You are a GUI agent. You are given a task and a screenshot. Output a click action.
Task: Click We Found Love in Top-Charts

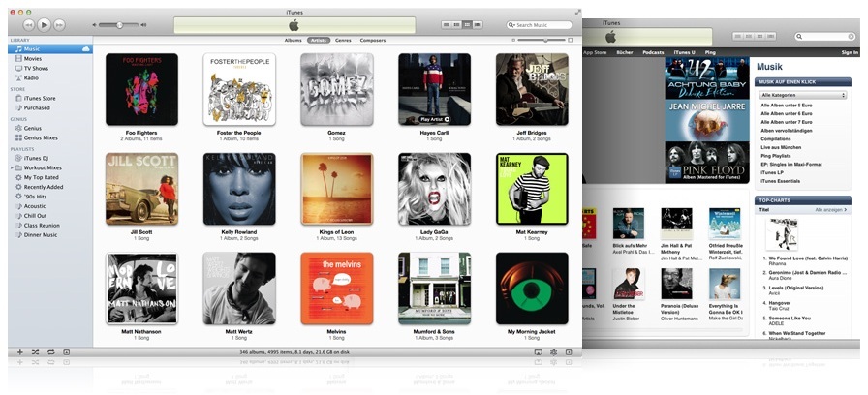808,258
